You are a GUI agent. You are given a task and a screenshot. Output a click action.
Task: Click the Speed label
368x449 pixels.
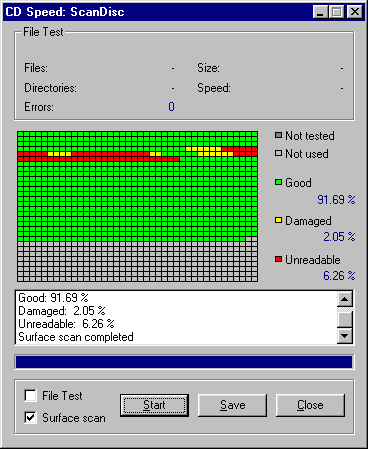[x=214, y=88]
